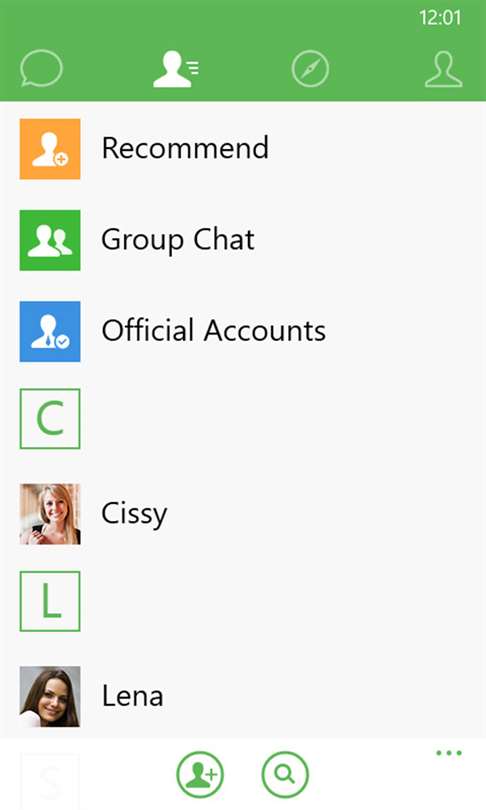Click the add contact icon in bottom bar

[x=200, y=775]
